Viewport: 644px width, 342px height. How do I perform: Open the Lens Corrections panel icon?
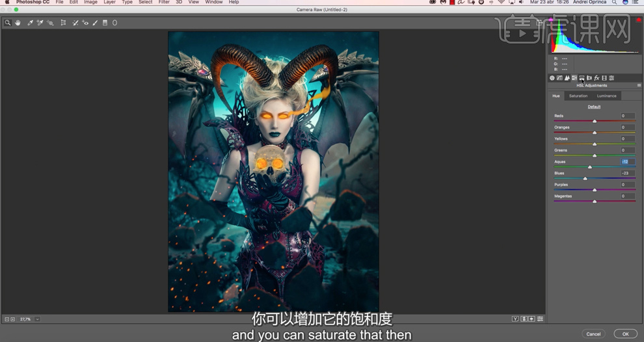click(x=589, y=78)
